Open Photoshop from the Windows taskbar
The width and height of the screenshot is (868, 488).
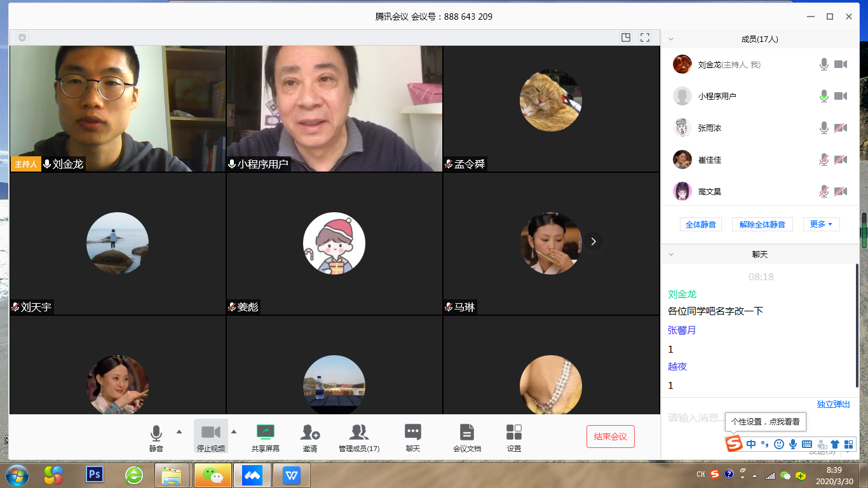[95, 475]
